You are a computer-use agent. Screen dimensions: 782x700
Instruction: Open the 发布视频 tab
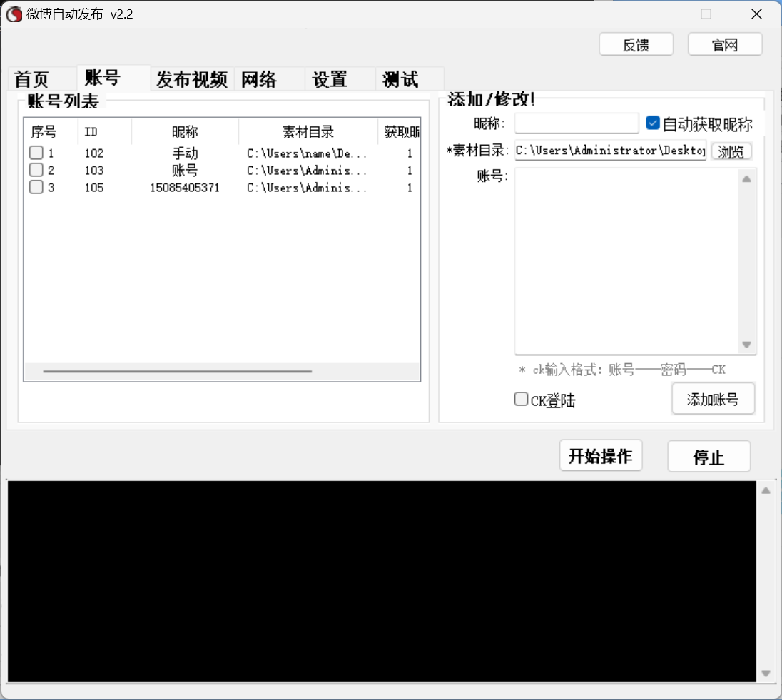[x=192, y=78]
